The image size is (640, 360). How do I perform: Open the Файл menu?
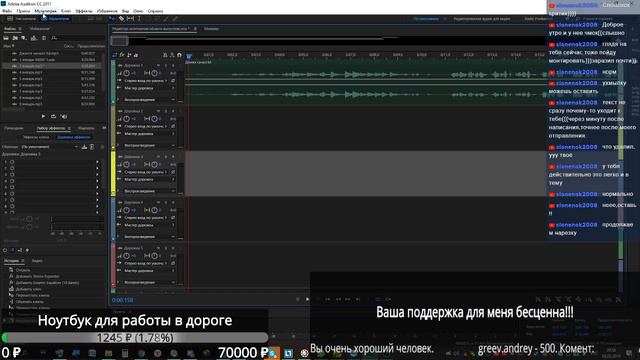(x=7, y=11)
